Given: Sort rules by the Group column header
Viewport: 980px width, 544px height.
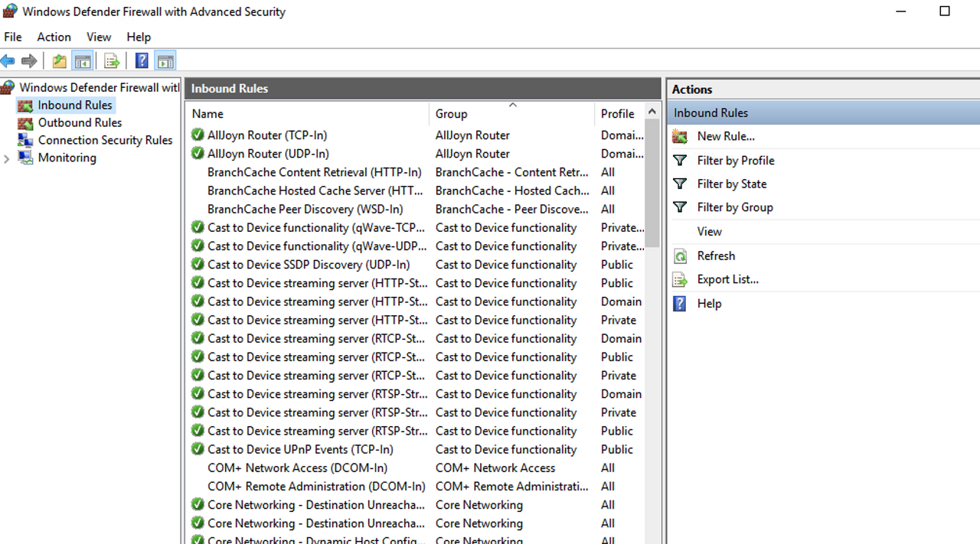Looking at the screenshot, I should pyautogui.click(x=511, y=113).
